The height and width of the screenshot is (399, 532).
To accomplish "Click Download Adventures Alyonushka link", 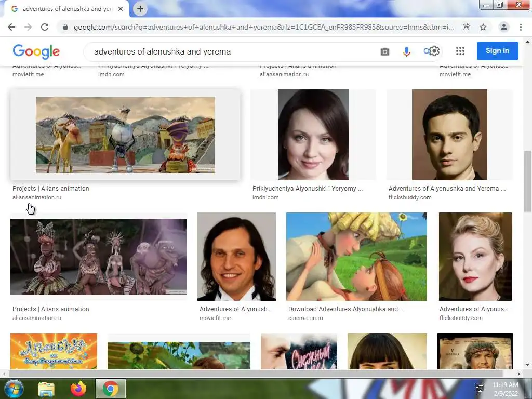I will point(347,309).
